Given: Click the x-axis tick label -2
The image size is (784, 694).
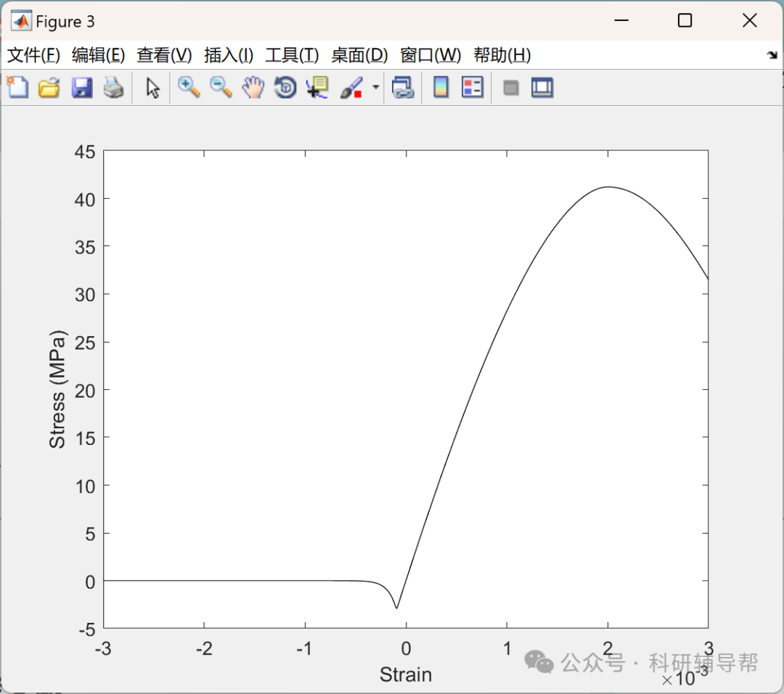Looking at the screenshot, I should coord(204,648).
